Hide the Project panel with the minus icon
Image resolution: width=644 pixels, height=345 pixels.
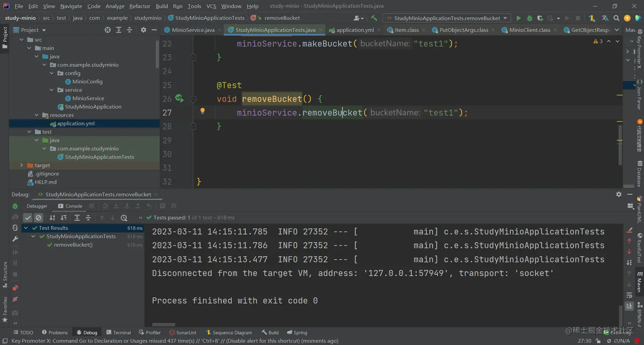(154, 30)
